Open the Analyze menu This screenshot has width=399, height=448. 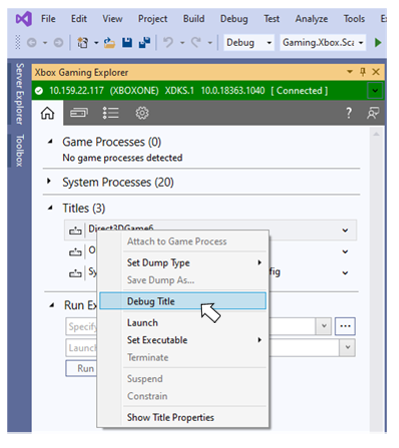tap(311, 19)
